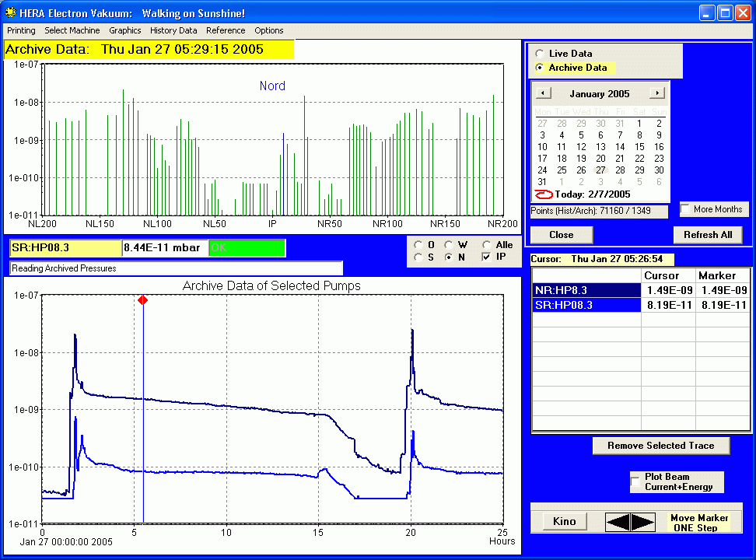756x560 pixels.
Task: Open the History Data menu
Action: 173,30
